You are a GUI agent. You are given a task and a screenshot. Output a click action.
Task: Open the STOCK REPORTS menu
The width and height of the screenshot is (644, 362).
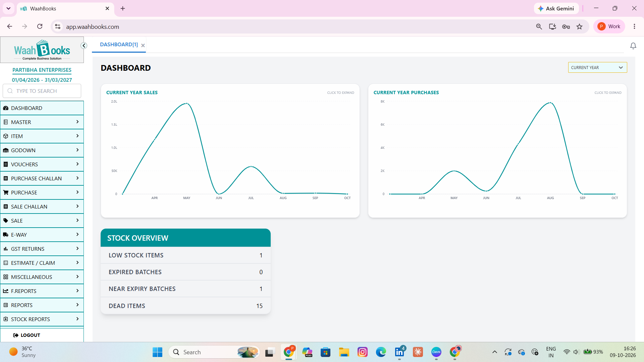click(x=42, y=319)
